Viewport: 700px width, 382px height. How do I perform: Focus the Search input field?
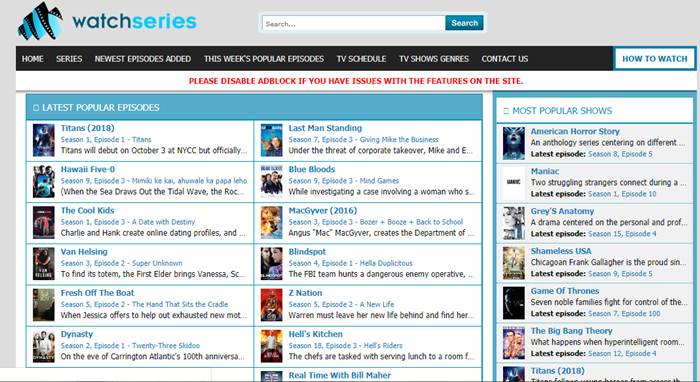354,24
